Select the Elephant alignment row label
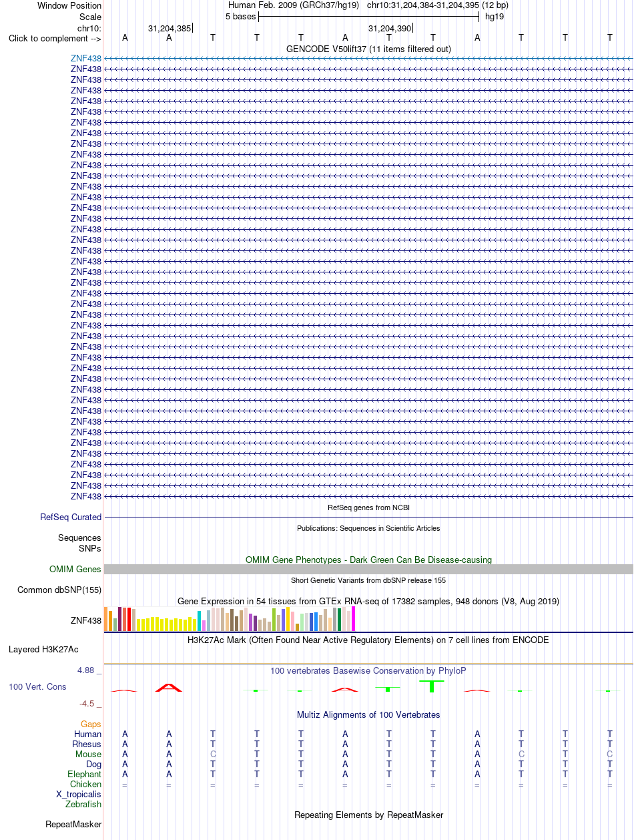The image size is (634, 840). coord(85,774)
